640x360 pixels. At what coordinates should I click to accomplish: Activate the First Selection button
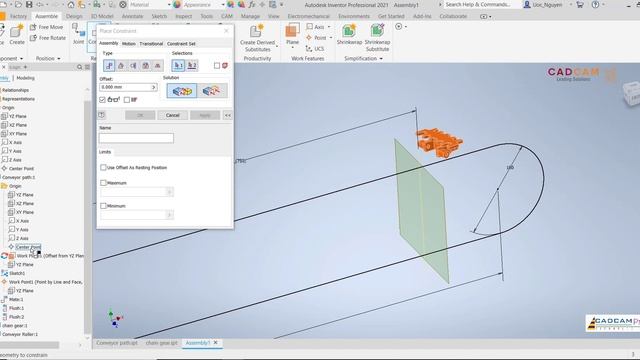tap(178, 65)
